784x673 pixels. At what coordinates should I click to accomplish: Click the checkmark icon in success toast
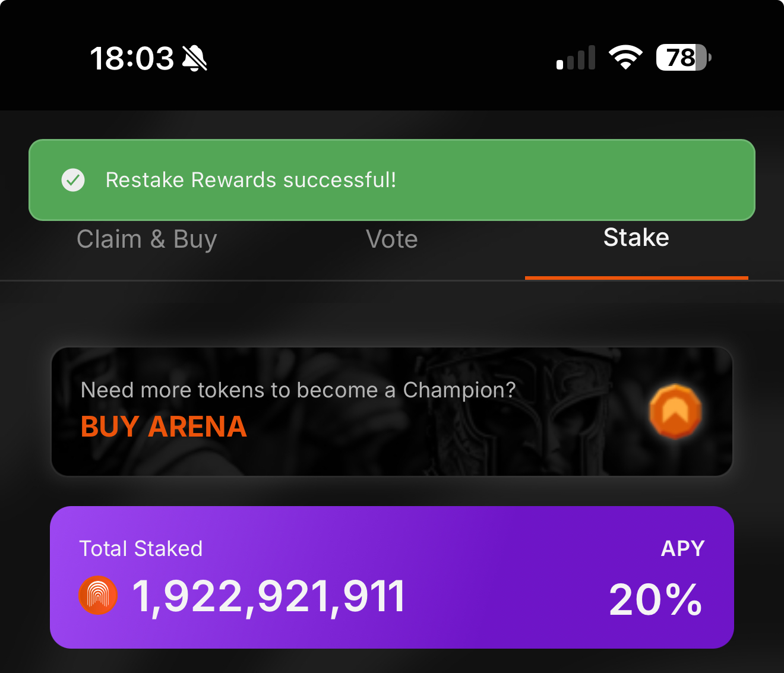pyautogui.click(x=73, y=180)
